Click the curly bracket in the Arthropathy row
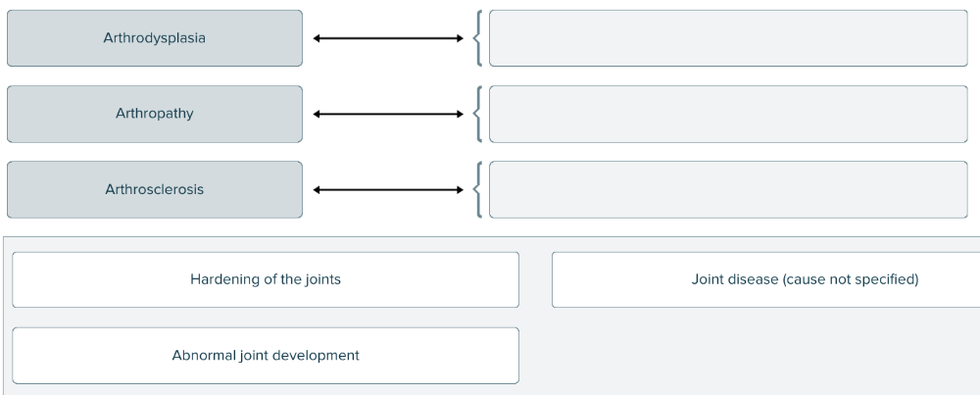 tap(477, 114)
